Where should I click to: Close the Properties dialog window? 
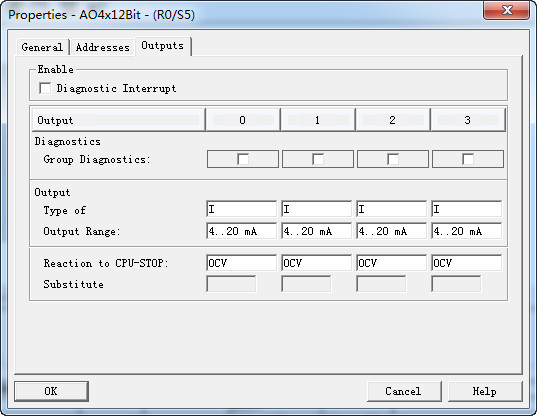click(x=507, y=10)
